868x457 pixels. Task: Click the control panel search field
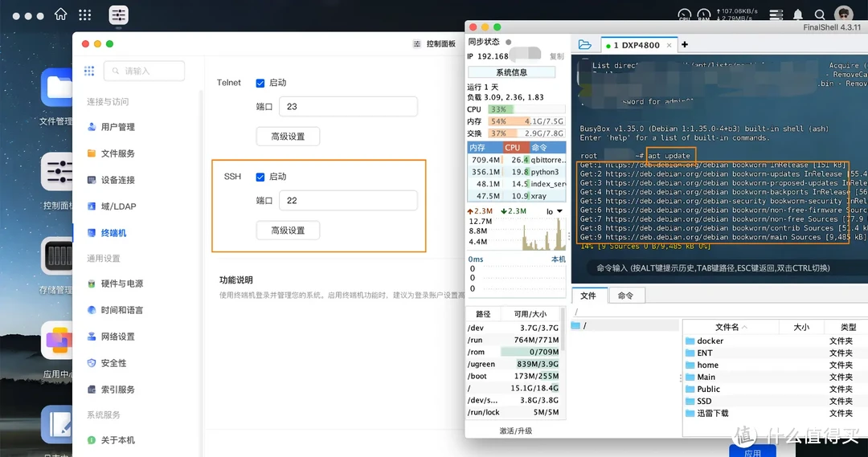point(145,71)
